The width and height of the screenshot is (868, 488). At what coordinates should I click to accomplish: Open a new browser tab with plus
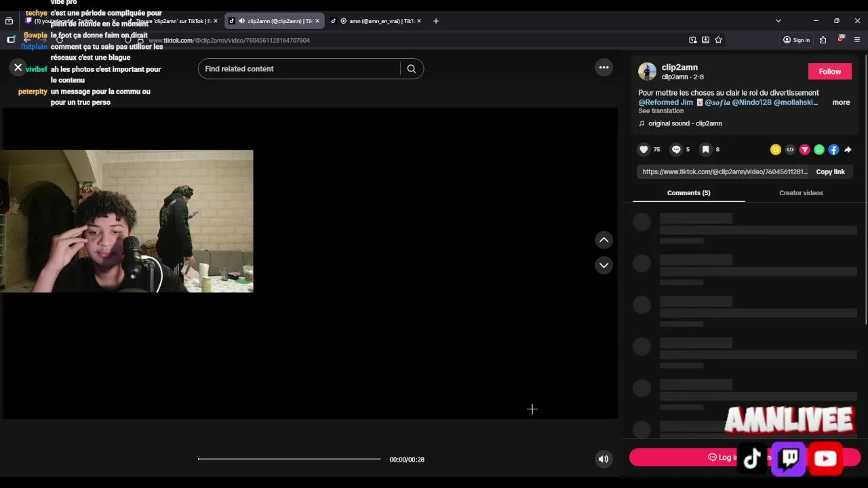point(435,21)
